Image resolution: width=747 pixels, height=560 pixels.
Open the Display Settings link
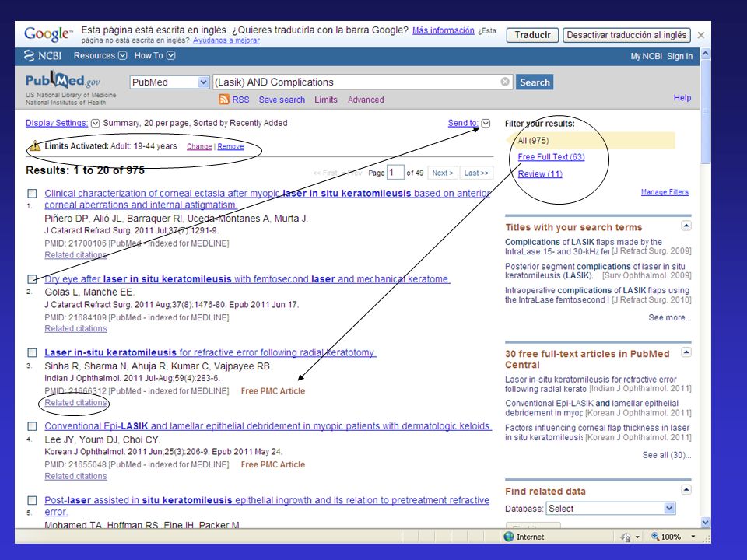click(57, 123)
